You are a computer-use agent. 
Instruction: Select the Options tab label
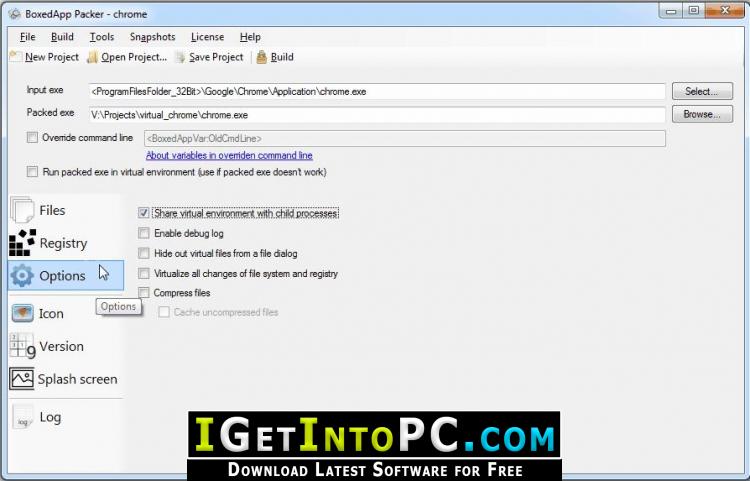click(62, 276)
